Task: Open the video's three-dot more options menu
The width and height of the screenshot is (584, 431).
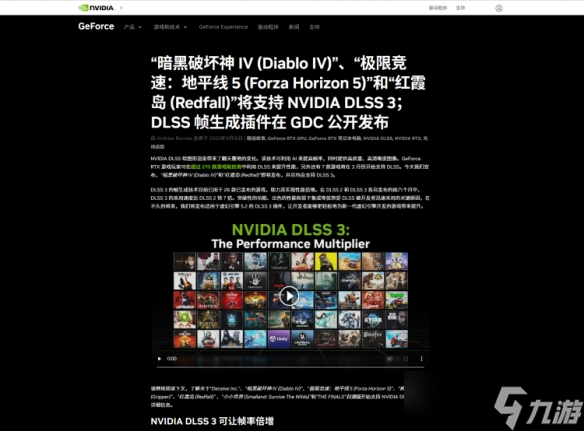Action: 421,359
